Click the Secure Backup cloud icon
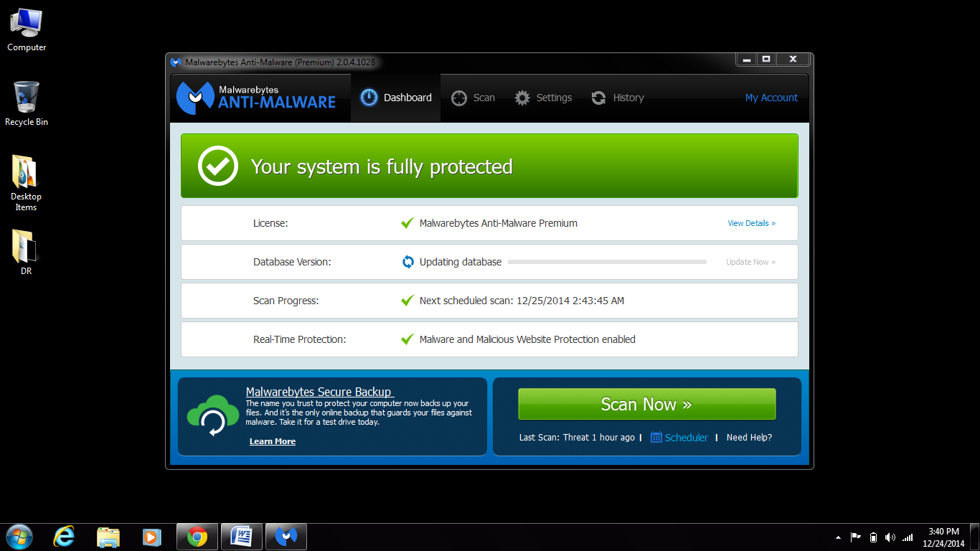The image size is (980, 551). tap(212, 415)
